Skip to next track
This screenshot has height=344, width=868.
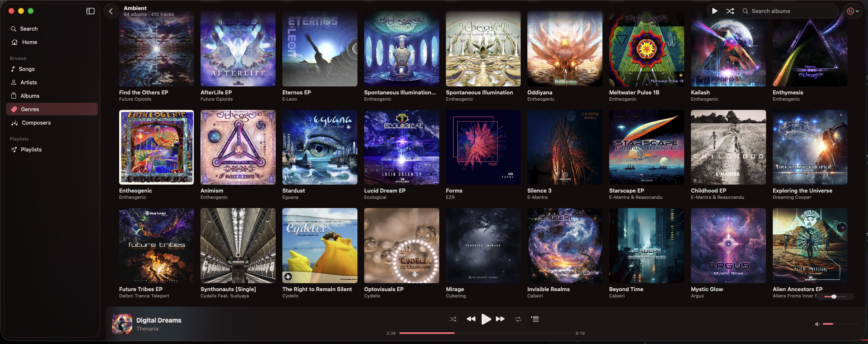click(500, 319)
